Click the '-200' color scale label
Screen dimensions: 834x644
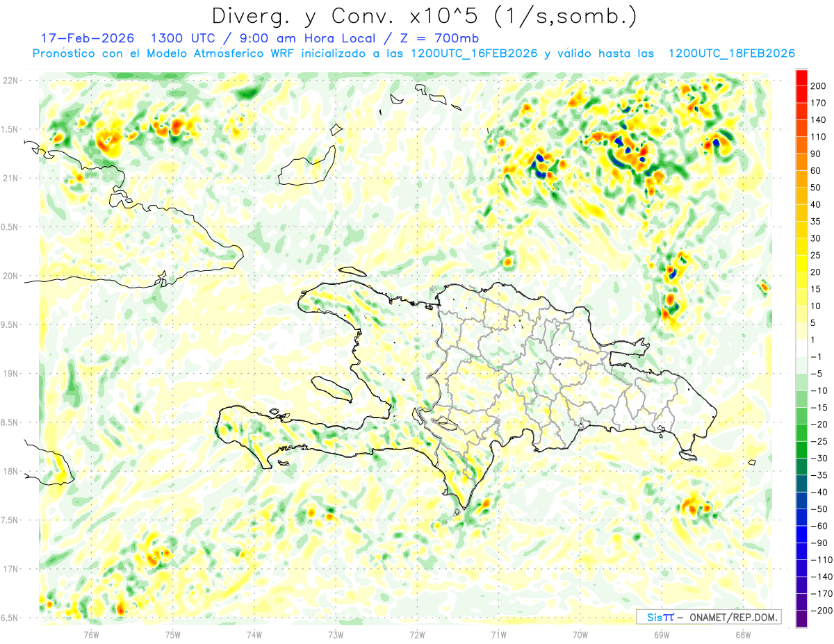coord(823,612)
